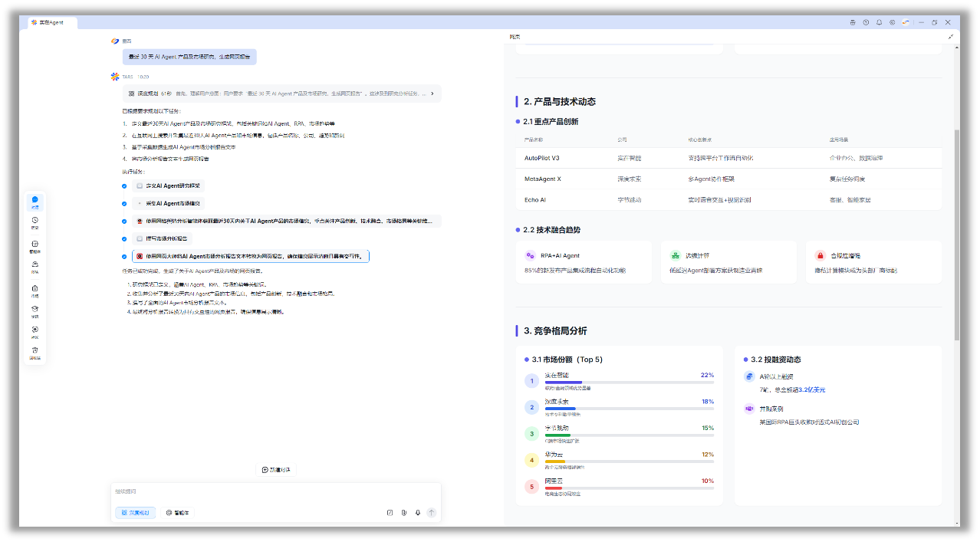Select the RPA icon in left sidebar
Viewport: 980px width, 542px height.
[35, 265]
